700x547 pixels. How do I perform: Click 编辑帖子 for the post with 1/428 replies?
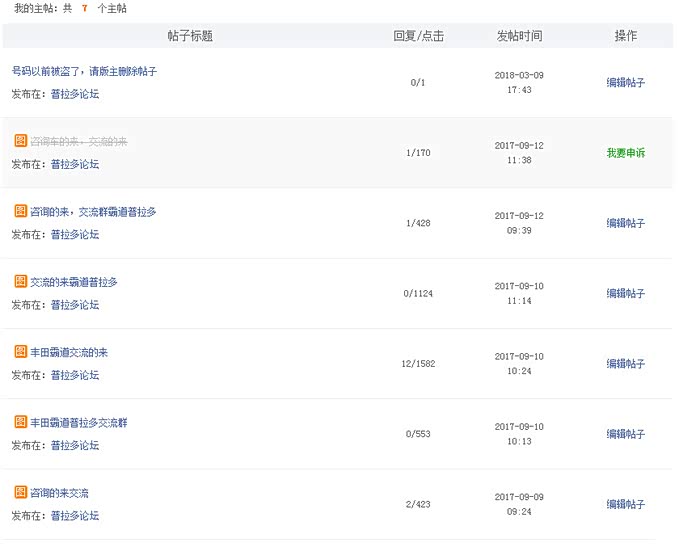click(625, 223)
